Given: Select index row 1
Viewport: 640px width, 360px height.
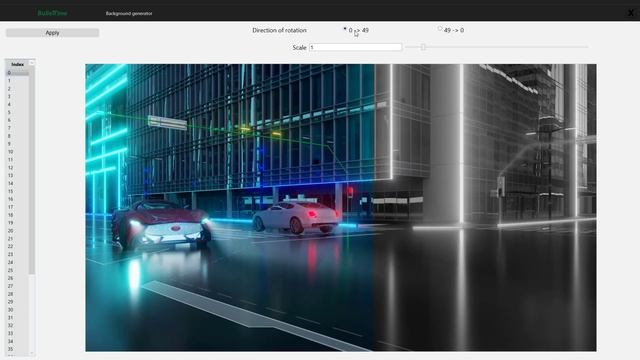Looking at the screenshot, I should point(17,81).
